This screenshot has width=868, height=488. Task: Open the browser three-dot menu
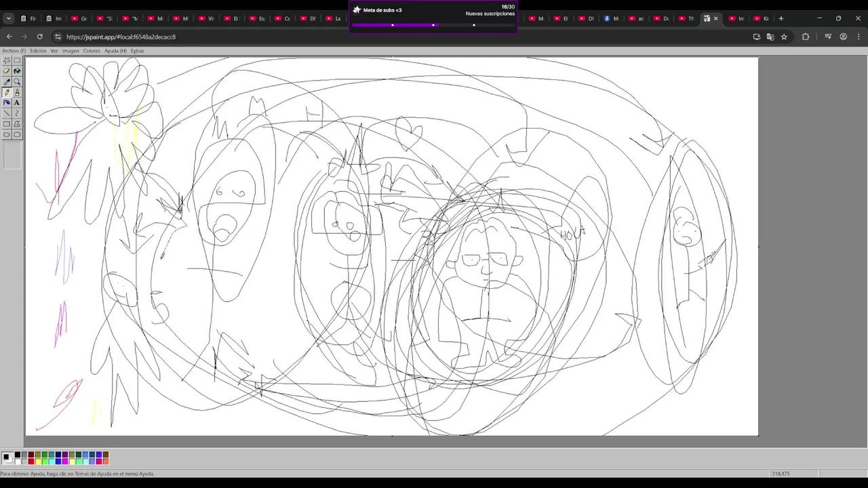859,37
